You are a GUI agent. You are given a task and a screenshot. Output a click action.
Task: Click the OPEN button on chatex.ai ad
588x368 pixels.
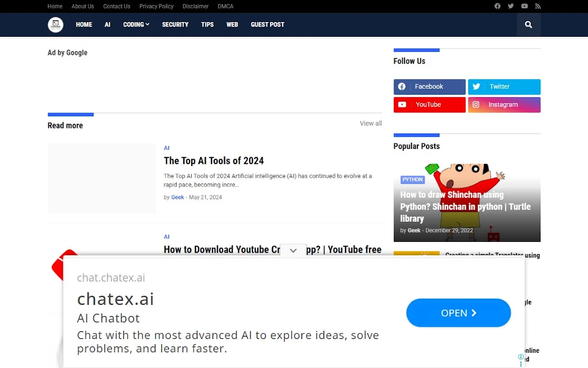click(x=459, y=313)
